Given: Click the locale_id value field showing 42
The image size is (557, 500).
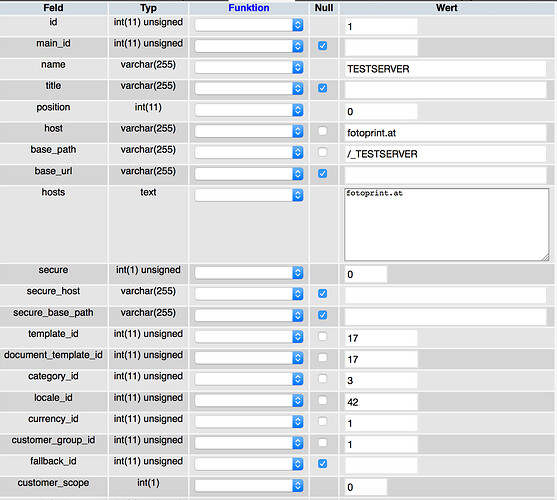Looking at the screenshot, I should coord(381,402).
